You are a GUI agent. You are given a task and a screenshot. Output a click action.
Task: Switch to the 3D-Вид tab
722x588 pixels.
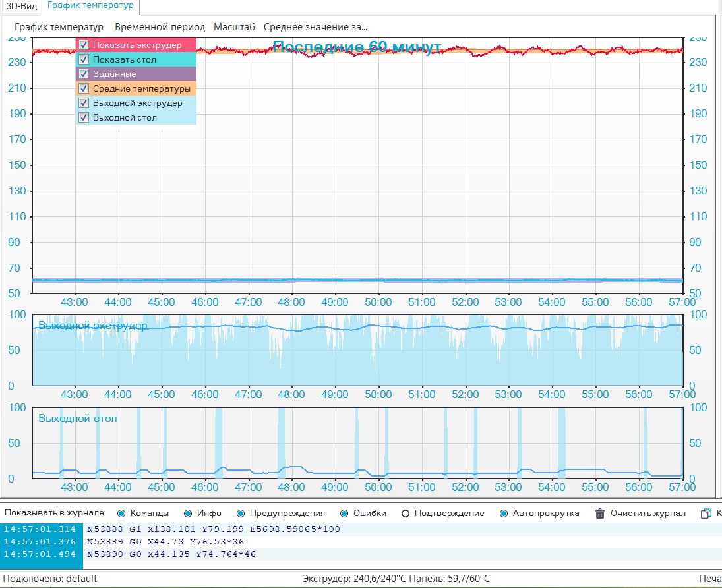[22, 7]
